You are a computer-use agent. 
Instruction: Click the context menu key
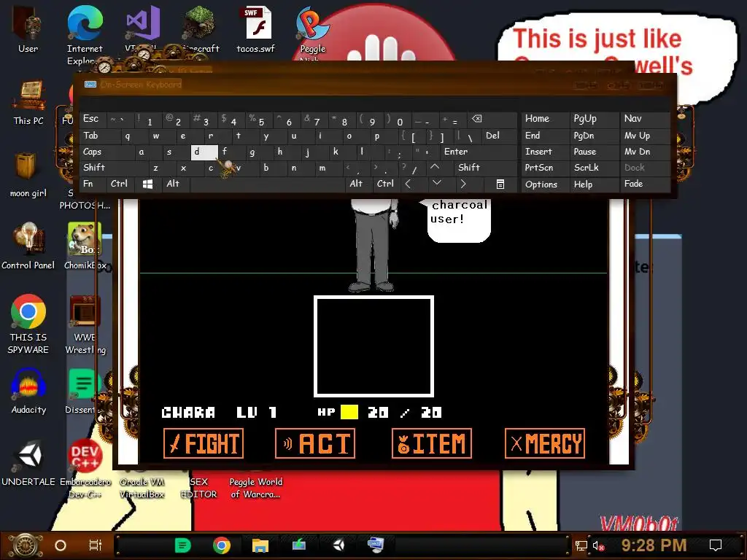pyautogui.click(x=500, y=184)
